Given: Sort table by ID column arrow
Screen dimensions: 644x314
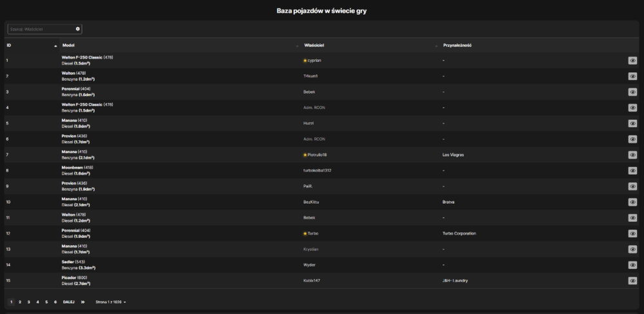Looking at the screenshot, I should 55,46.
